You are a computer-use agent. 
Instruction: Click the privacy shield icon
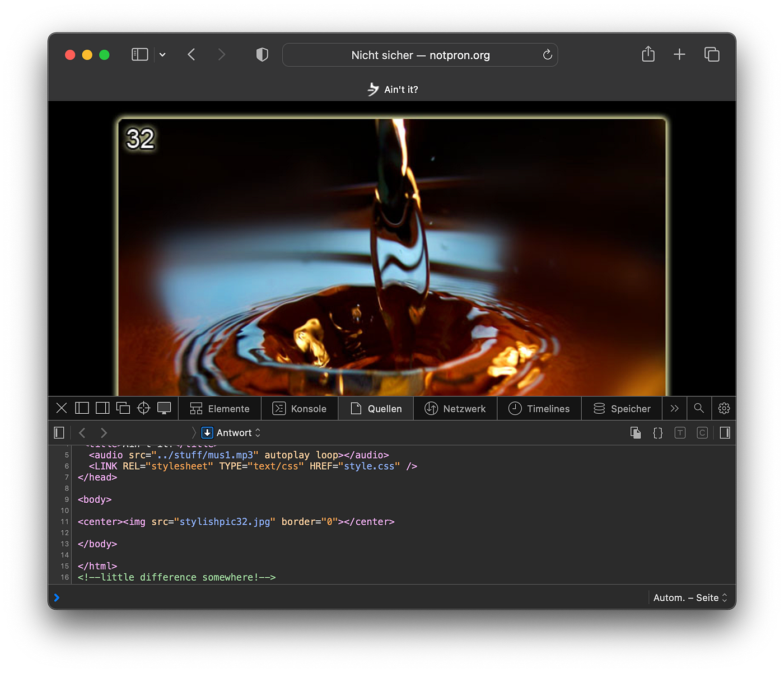pos(262,54)
